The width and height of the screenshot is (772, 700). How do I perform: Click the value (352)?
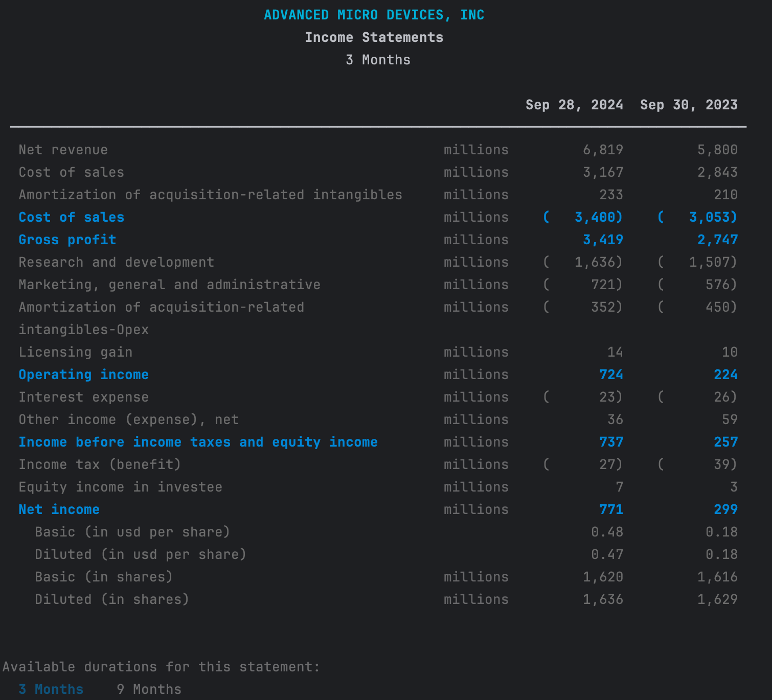pyautogui.click(x=583, y=307)
